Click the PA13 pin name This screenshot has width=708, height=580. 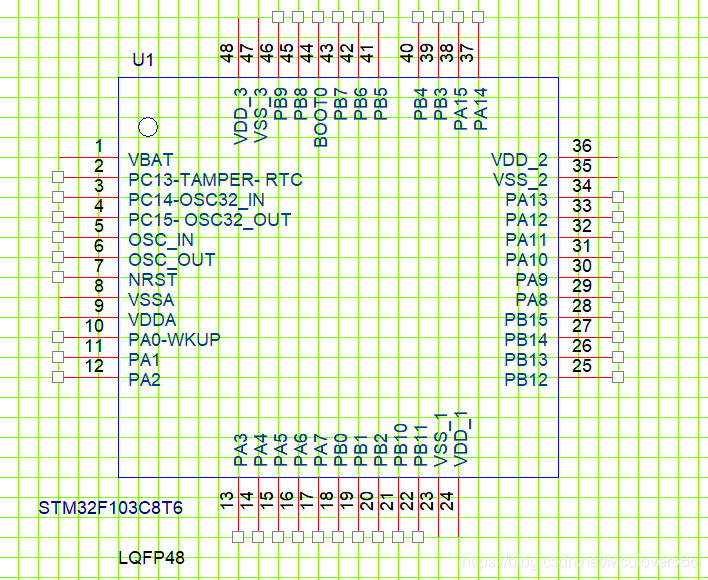526,200
